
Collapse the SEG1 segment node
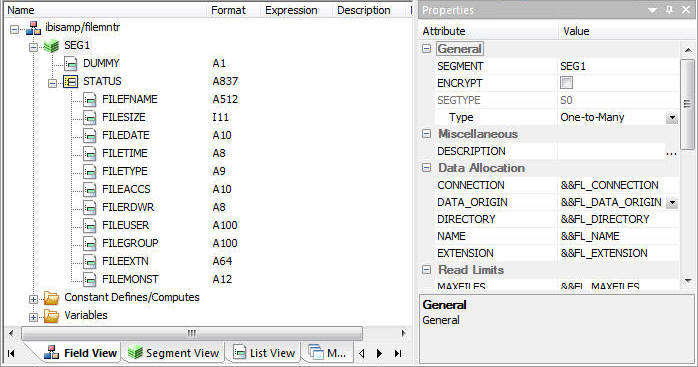tap(33, 47)
